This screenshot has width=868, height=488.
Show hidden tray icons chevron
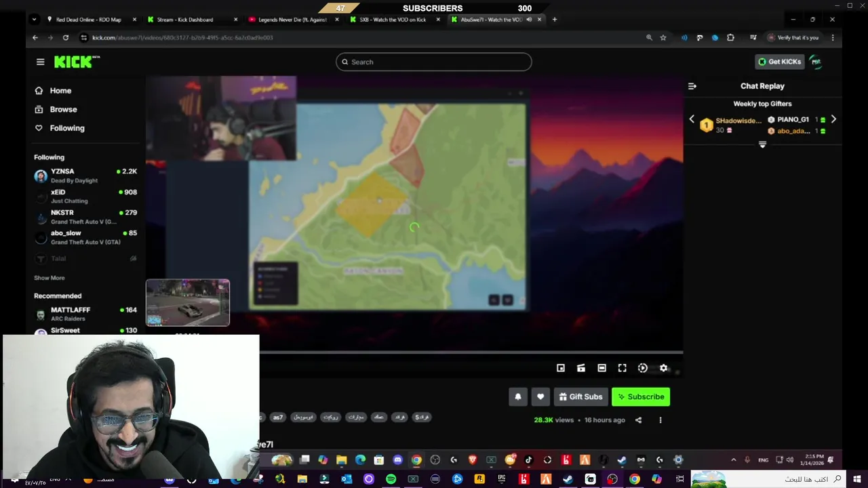point(733,460)
